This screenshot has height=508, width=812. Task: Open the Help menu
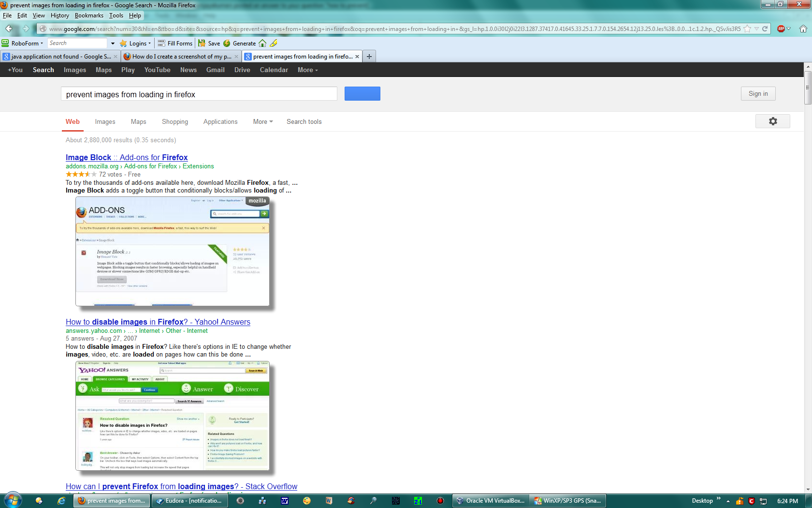135,15
